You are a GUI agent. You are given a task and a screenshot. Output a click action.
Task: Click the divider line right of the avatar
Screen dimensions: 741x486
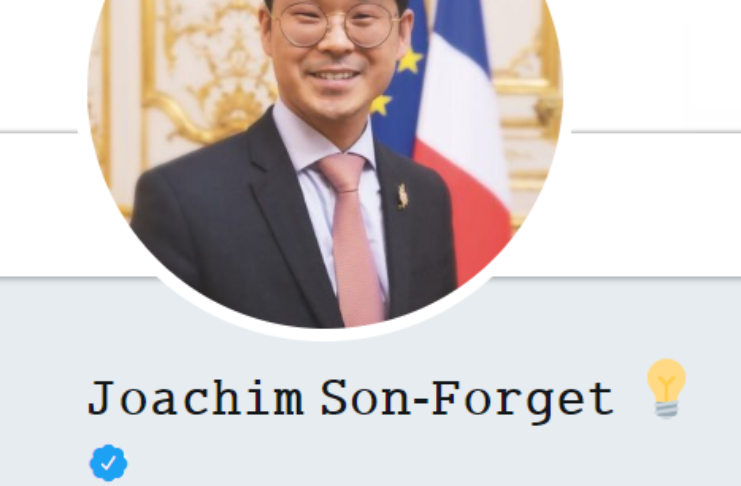tap(656, 132)
